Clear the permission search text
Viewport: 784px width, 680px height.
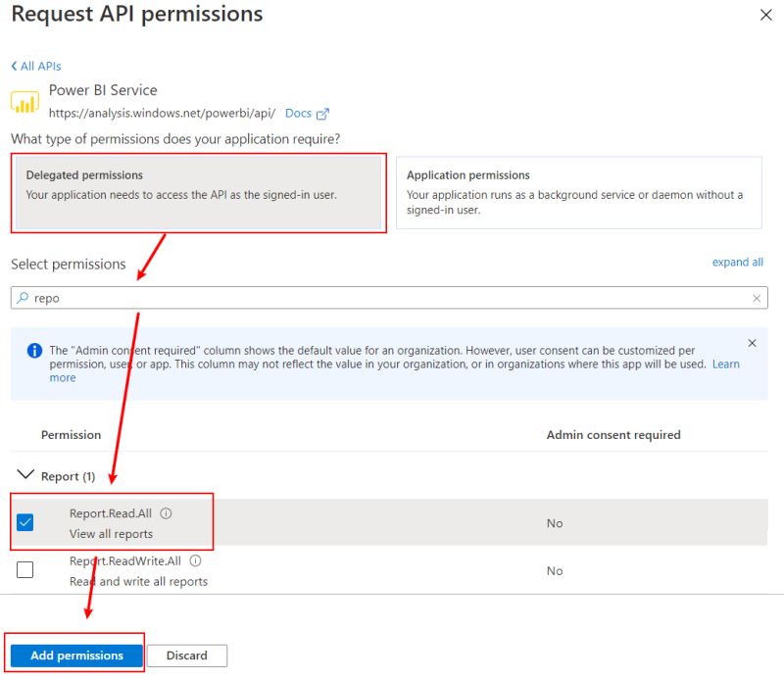757,298
